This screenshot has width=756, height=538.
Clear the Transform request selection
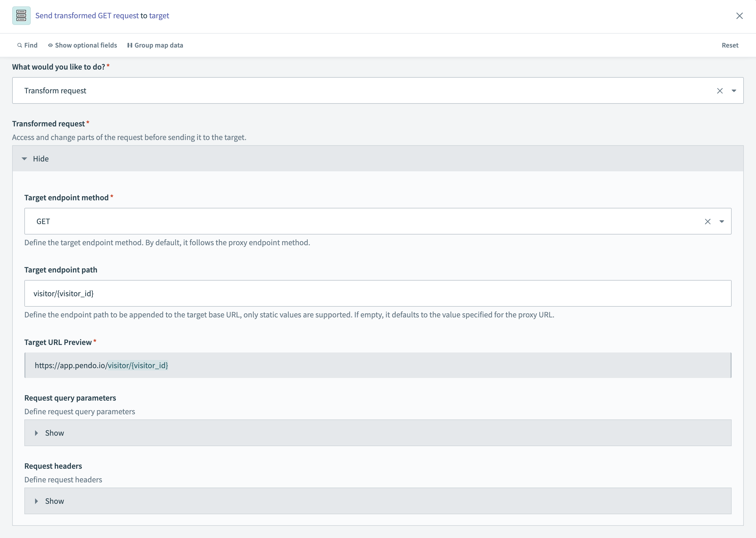(719, 91)
